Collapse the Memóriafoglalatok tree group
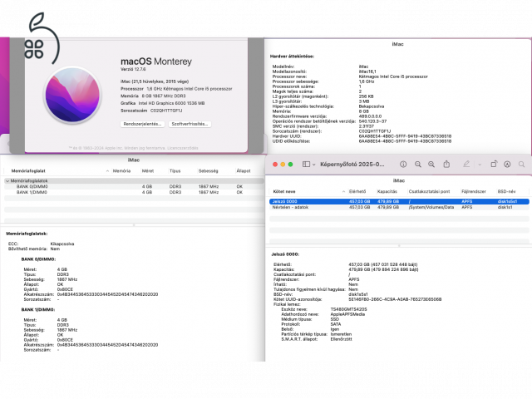This screenshot has height=399, width=532. pos(7,181)
